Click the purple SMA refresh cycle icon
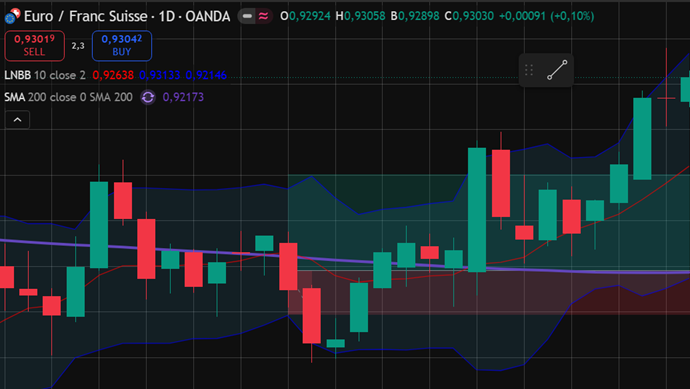Viewport: 690px width, 389px height. coord(148,97)
